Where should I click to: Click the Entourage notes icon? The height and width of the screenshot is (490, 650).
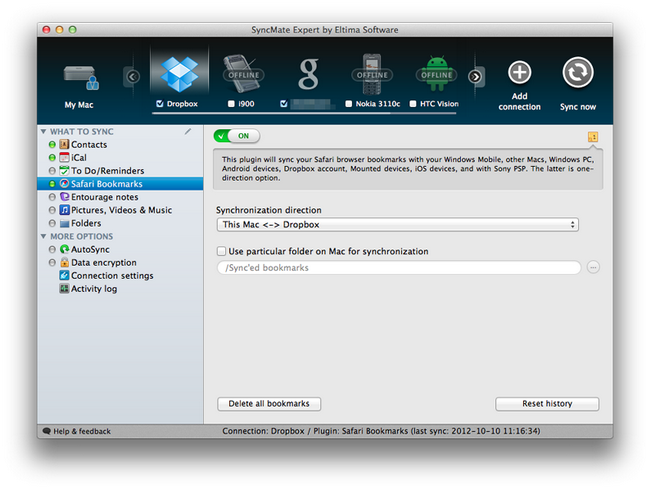(x=64, y=196)
